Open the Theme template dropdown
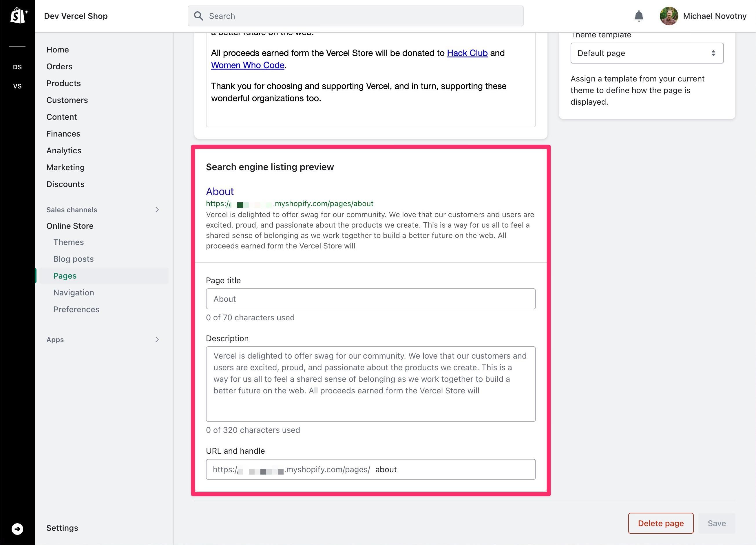Screen dimensions: 756x545 tap(646, 52)
